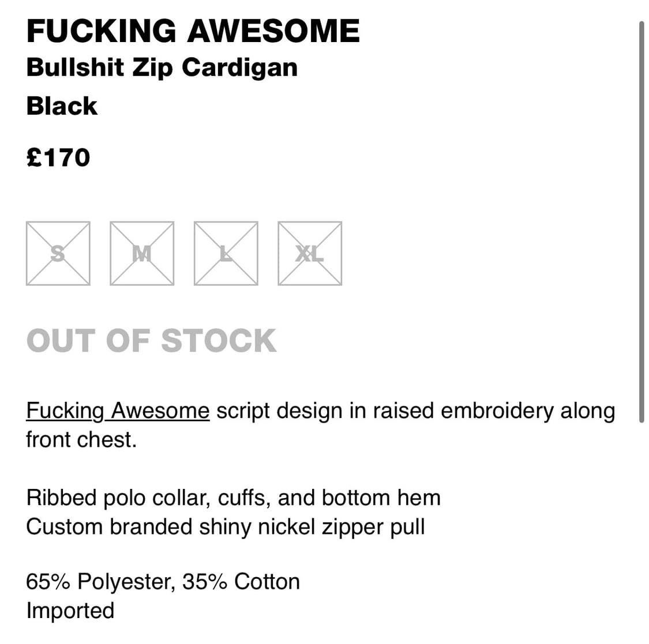Viewport: 649px width, 644px height.
Task: Click the OUT OF STOCK notice
Action: click(x=151, y=340)
